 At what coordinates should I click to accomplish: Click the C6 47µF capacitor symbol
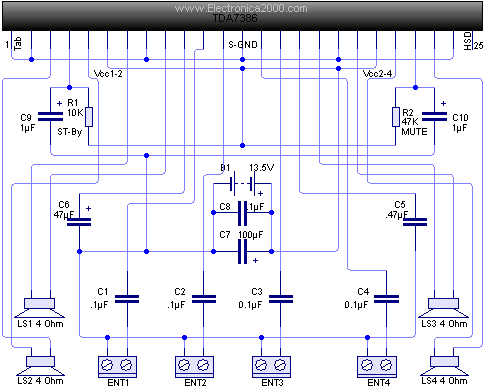[79, 222]
